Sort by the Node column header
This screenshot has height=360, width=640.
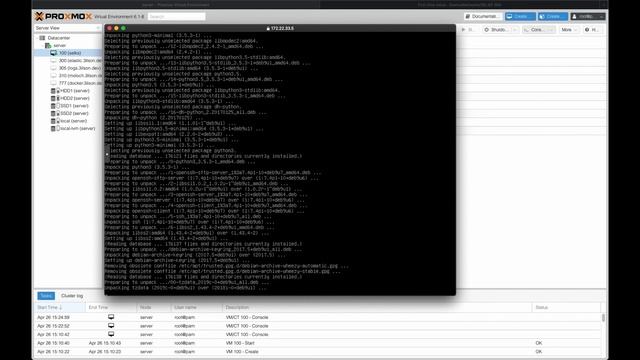154,307
